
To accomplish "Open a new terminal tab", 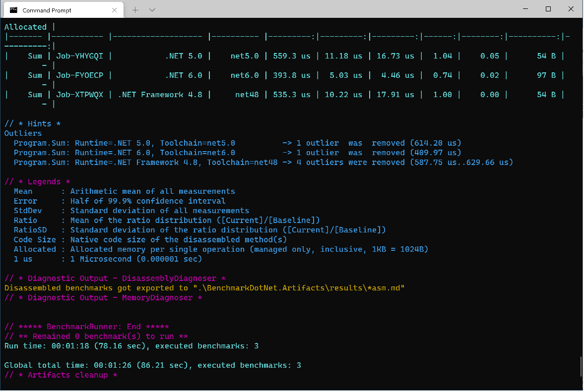I will (x=135, y=10).
